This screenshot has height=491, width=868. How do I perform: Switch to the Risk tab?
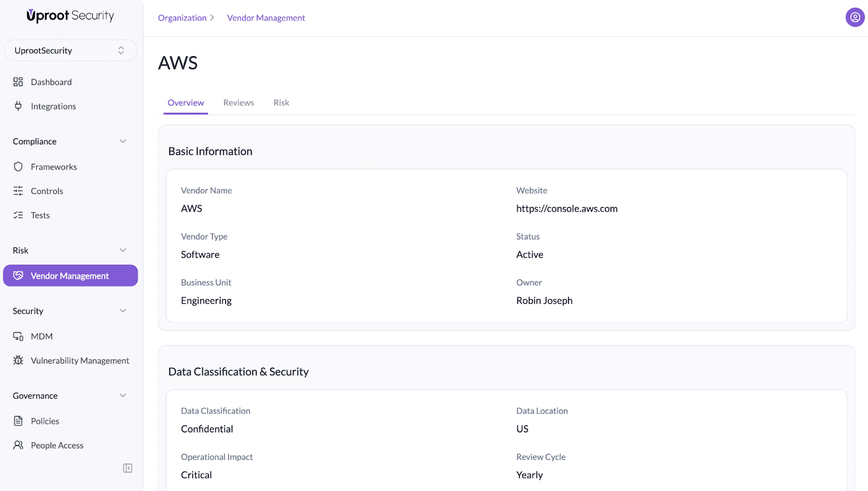point(281,103)
